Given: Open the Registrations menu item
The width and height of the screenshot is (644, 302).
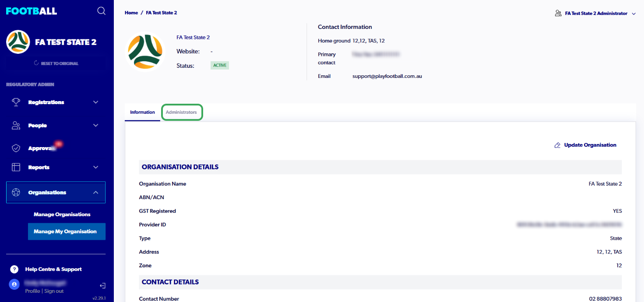Looking at the screenshot, I should [56, 102].
